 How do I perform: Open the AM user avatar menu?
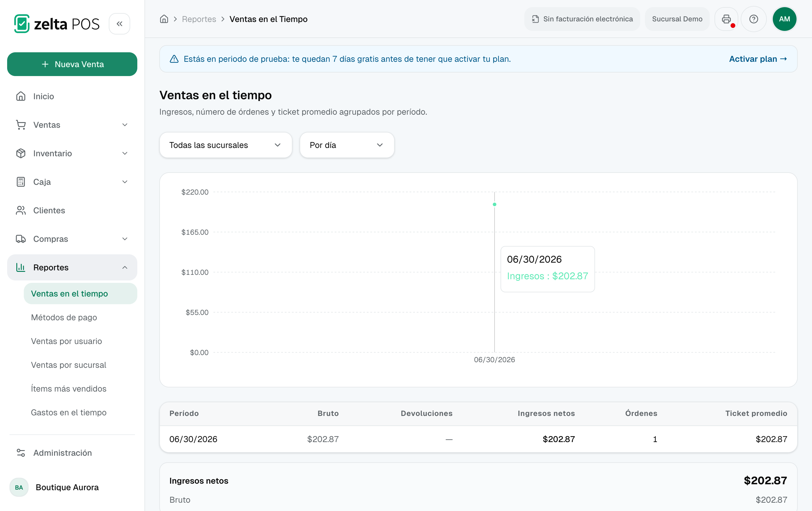click(784, 19)
